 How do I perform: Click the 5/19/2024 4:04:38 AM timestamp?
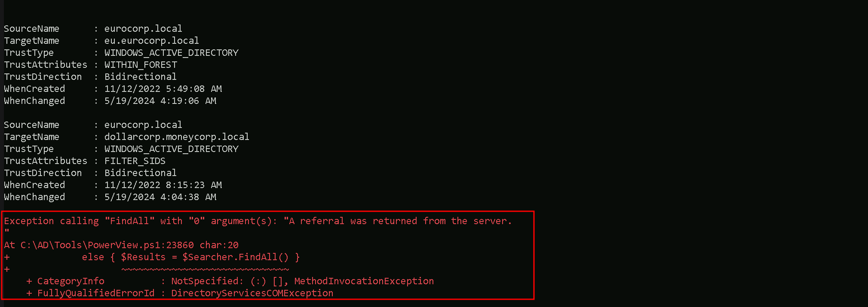coord(160,197)
